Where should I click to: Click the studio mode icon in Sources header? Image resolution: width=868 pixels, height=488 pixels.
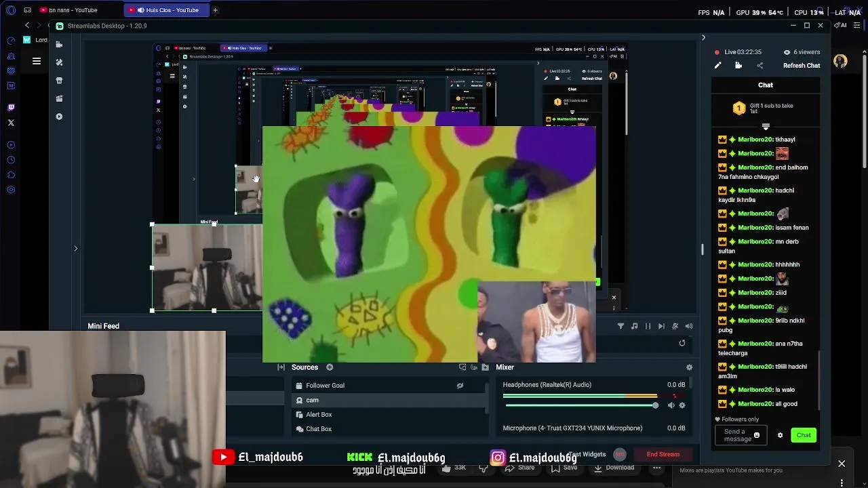(x=462, y=367)
